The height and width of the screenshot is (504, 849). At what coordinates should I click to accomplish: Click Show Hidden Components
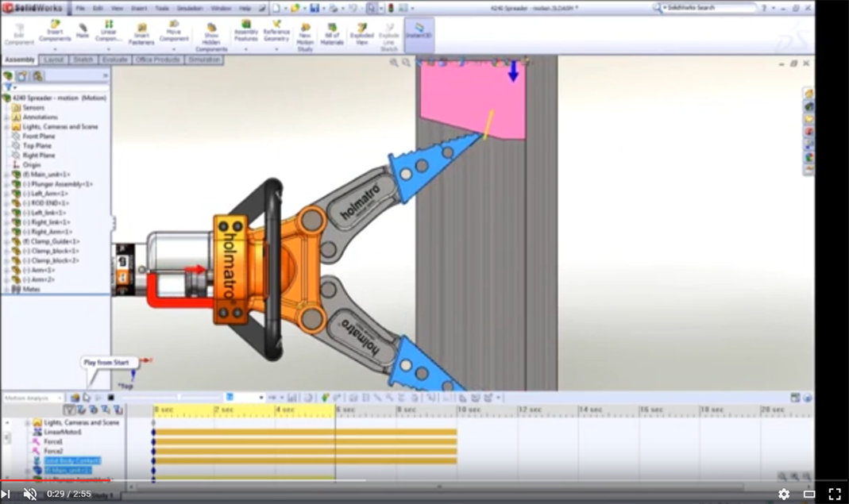tap(211, 37)
